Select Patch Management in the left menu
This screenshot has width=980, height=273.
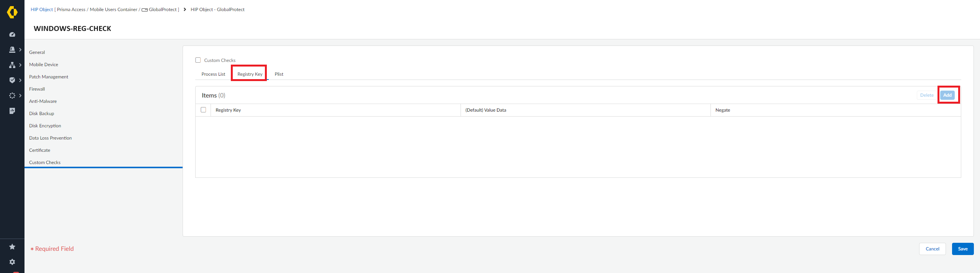[49, 77]
